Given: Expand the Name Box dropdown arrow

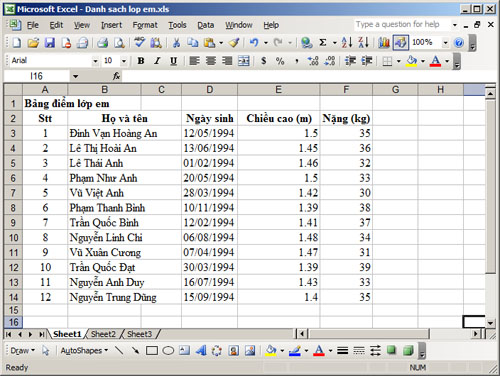Looking at the screenshot, I should click(x=76, y=76).
